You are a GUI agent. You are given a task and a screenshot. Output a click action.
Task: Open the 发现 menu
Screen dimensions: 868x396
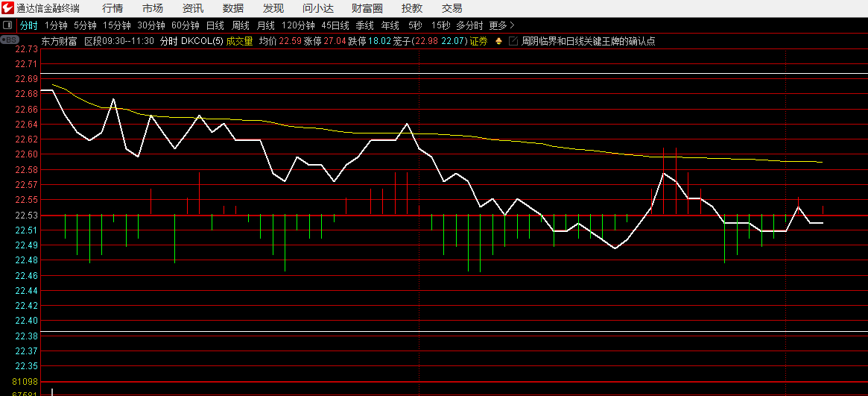pyautogui.click(x=273, y=8)
